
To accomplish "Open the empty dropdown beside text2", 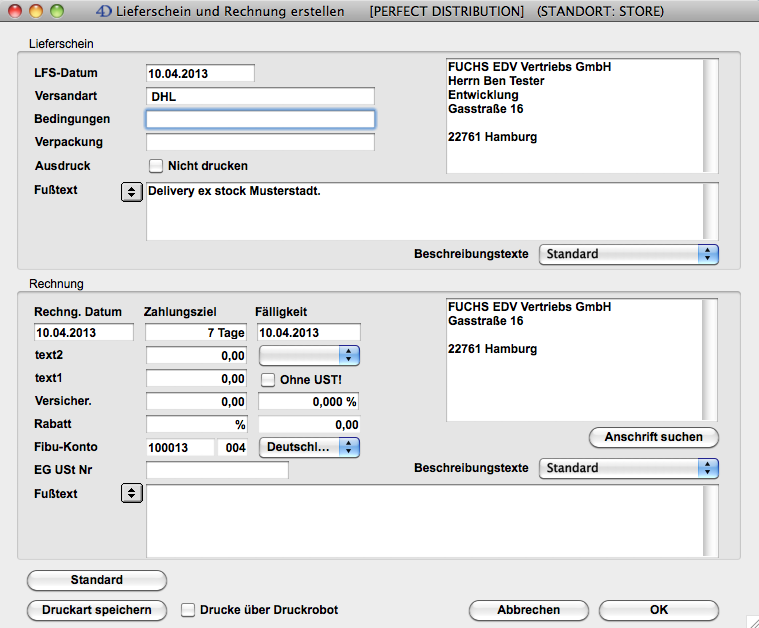I will [309, 355].
